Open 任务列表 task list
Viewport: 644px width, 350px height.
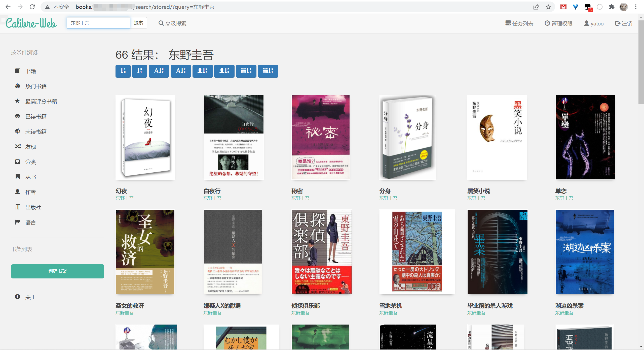point(519,23)
